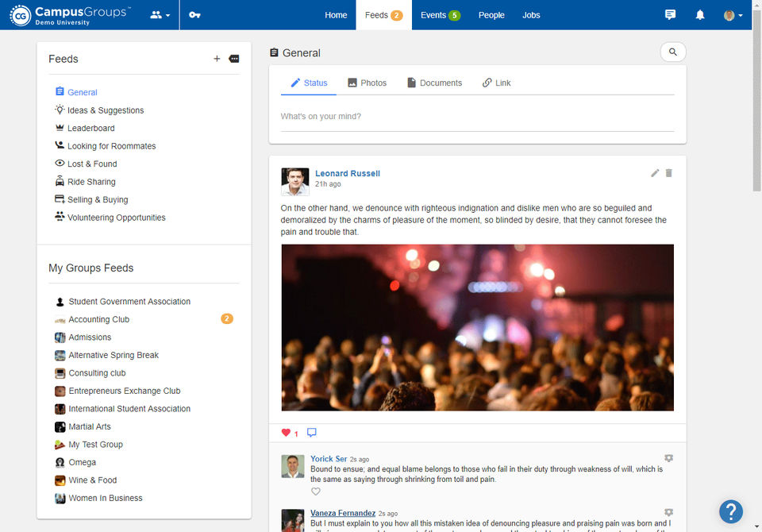
Task: Open Yorick Ser's profile link
Action: 329,459
